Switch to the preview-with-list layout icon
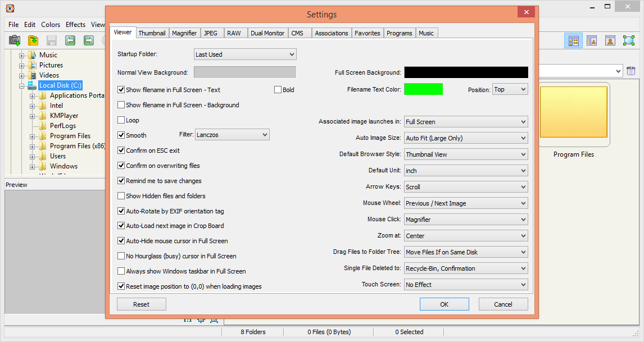Screen dimensions: 644x342 [592, 40]
